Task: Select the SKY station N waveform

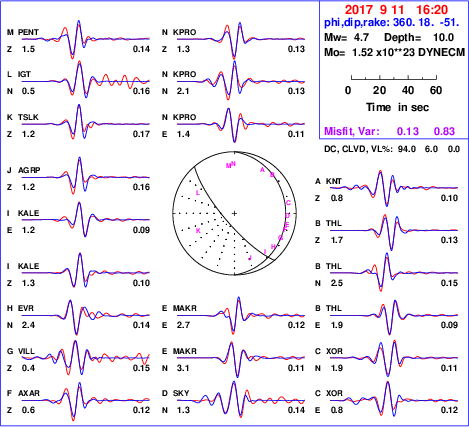Action: [x=241, y=399]
